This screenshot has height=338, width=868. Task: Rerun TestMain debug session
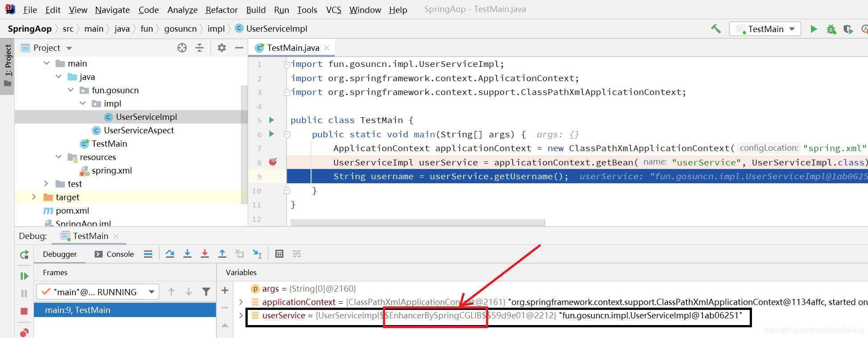(x=25, y=255)
